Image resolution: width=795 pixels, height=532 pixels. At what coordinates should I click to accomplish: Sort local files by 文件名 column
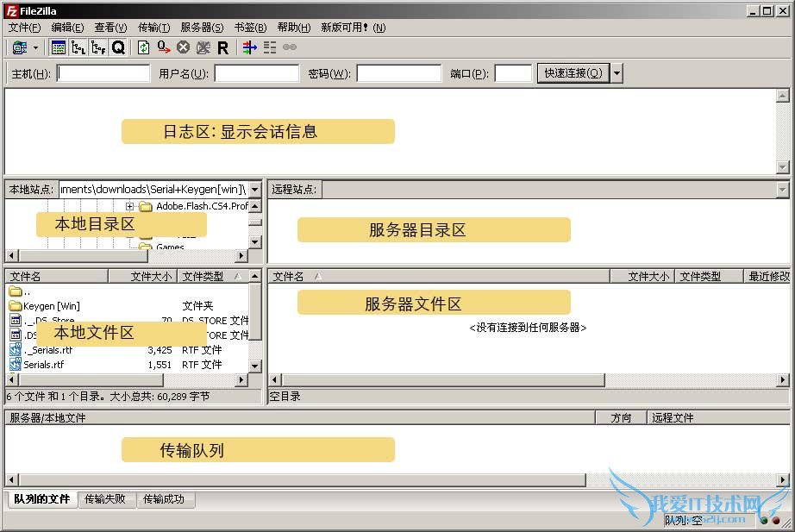coord(56,277)
